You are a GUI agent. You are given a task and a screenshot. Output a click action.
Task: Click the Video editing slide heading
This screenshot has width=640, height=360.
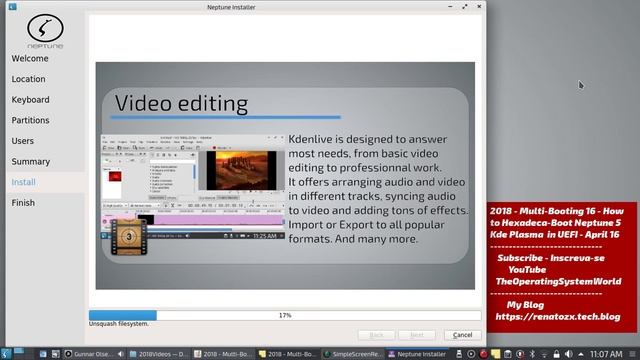click(x=181, y=103)
